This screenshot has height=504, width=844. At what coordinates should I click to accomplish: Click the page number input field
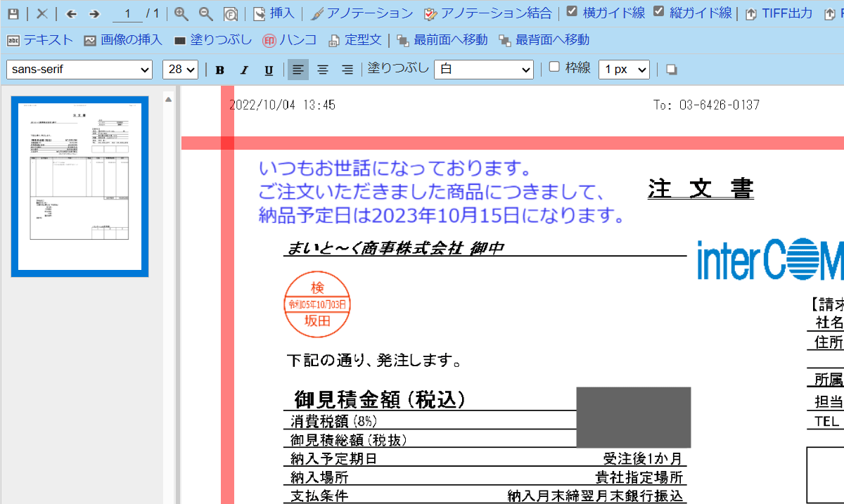tap(128, 13)
